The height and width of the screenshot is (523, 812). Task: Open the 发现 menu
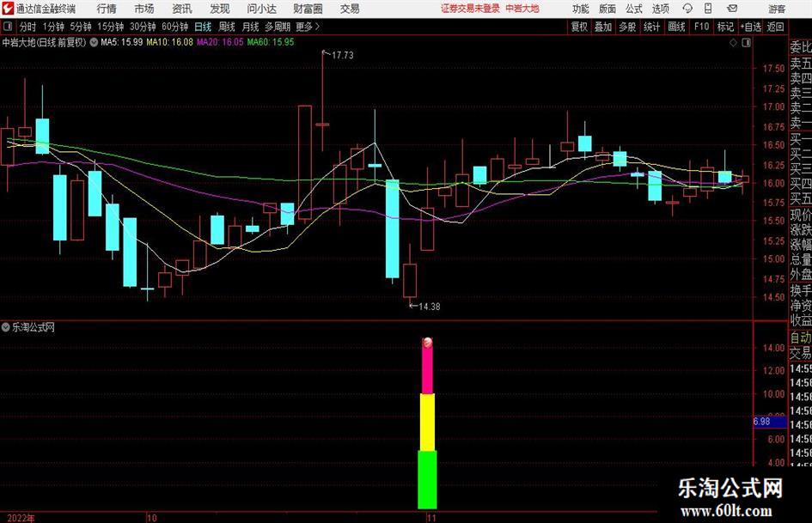[x=220, y=9]
